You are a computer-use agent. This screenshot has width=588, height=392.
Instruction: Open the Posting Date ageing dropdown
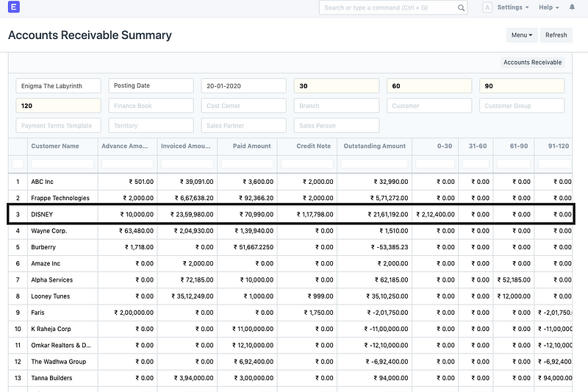(x=151, y=86)
